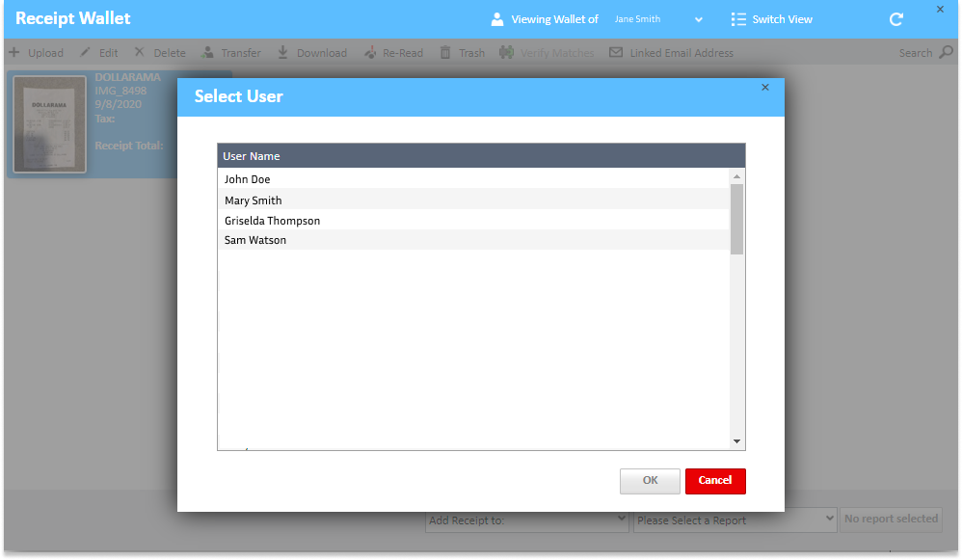Viewport: 962px width, 560px height.
Task: Click the Linked Email Address envelope icon
Action: tap(616, 52)
